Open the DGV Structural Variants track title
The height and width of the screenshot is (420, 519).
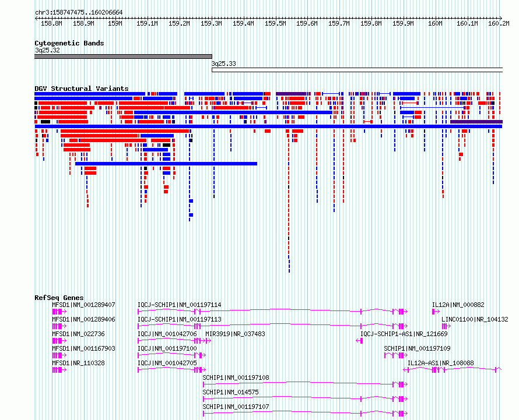pos(82,89)
